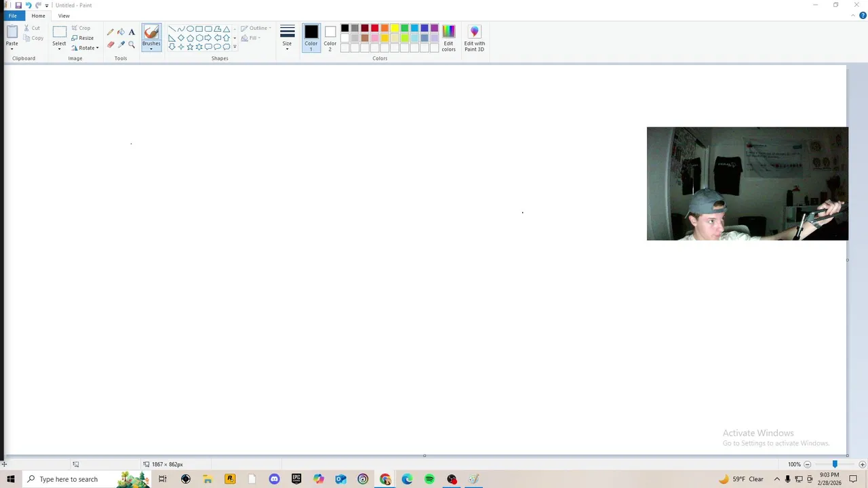Open Customize Quick Access Toolbar dropdown
The height and width of the screenshot is (488, 868).
click(47, 5)
